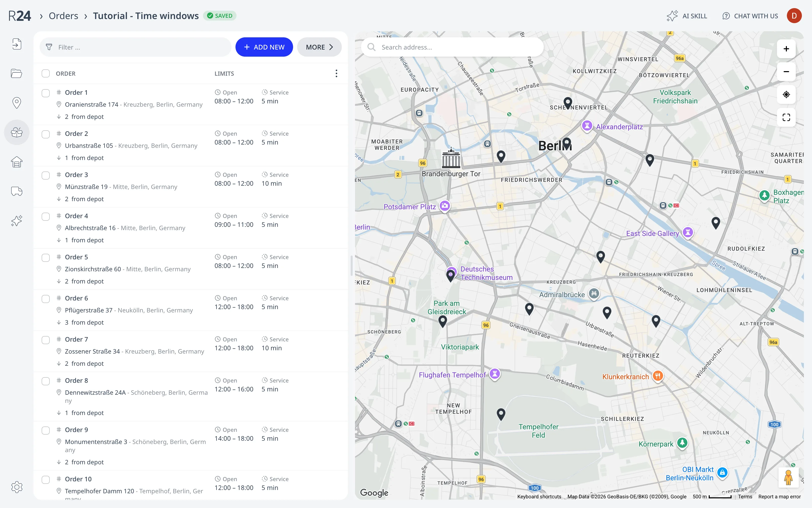The image size is (812, 508).
Task: Check the Order 2 checkbox
Action: (x=46, y=134)
